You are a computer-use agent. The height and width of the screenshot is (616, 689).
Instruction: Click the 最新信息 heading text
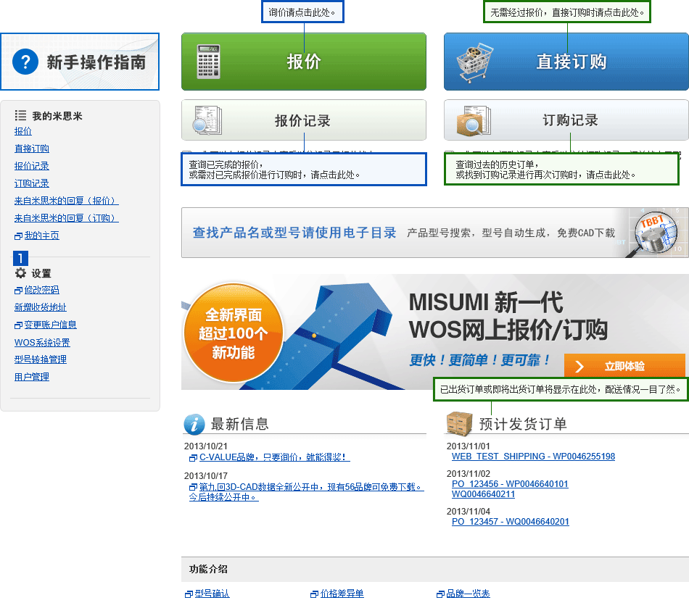(239, 424)
